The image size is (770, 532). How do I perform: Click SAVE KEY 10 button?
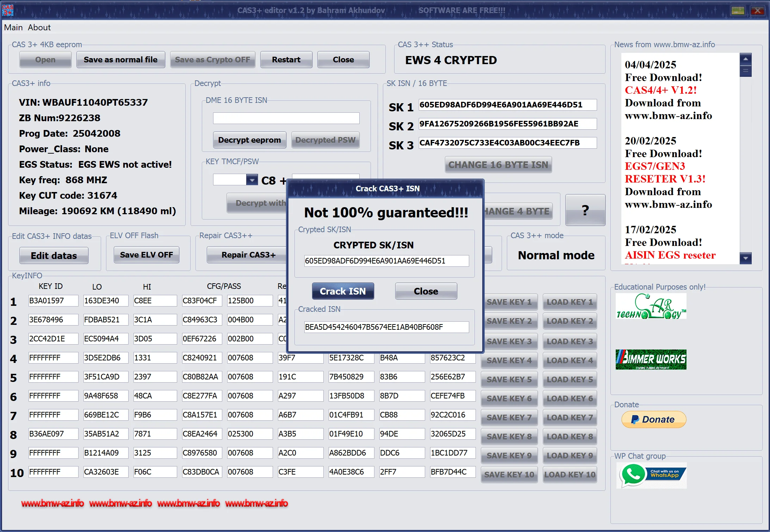509,475
